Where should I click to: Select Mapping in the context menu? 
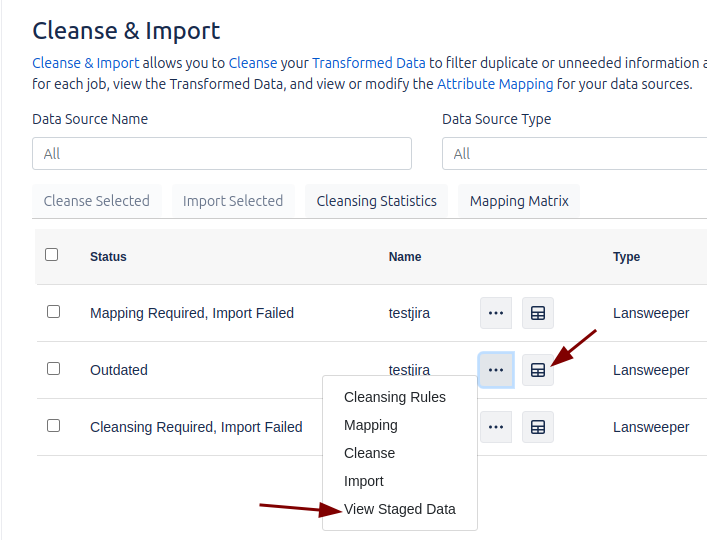(x=371, y=425)
